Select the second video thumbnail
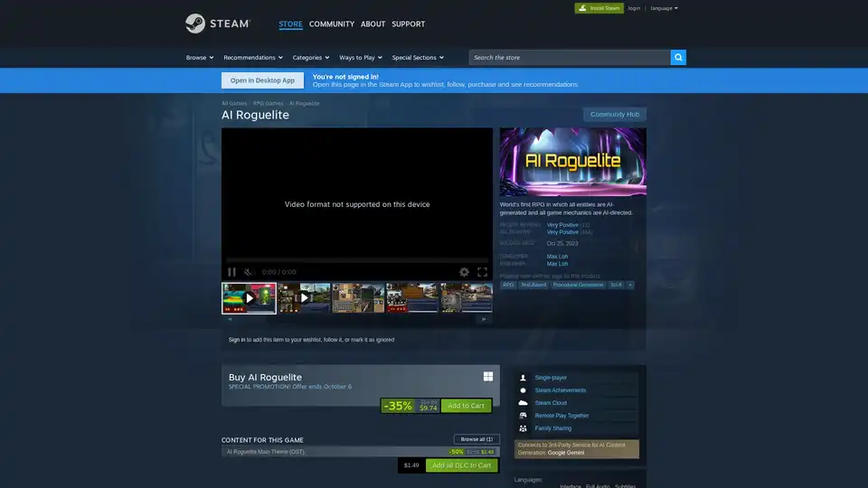This screenshot has height=488, width=868. [303, 297]
